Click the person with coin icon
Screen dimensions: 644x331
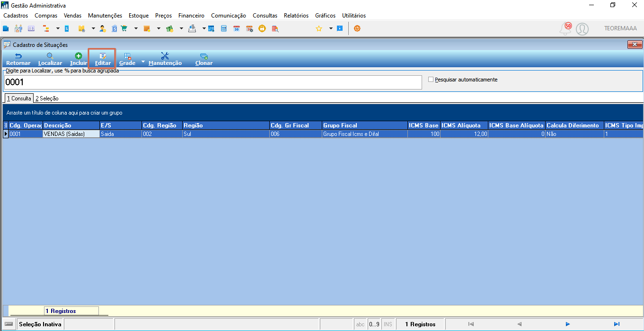click(103, 28)
